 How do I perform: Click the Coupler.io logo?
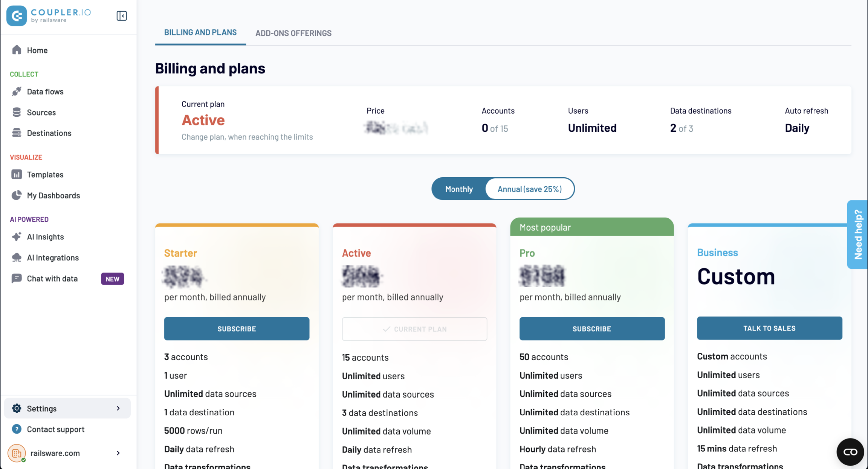pyautogui.click(x=49, y=16)
